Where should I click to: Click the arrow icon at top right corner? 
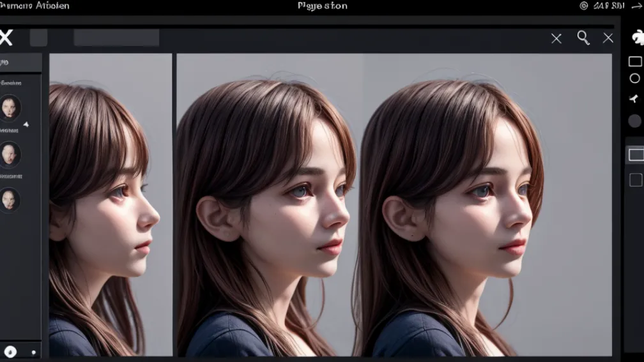coord(636,6)
